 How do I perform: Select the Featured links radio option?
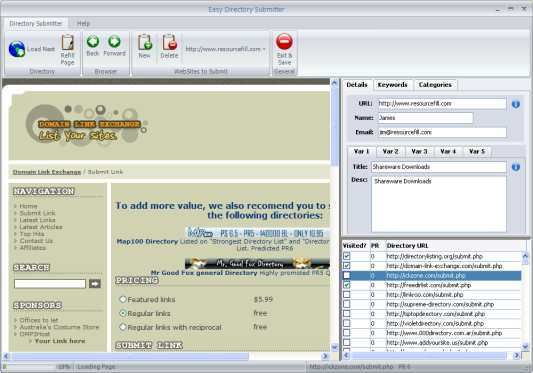123,299
